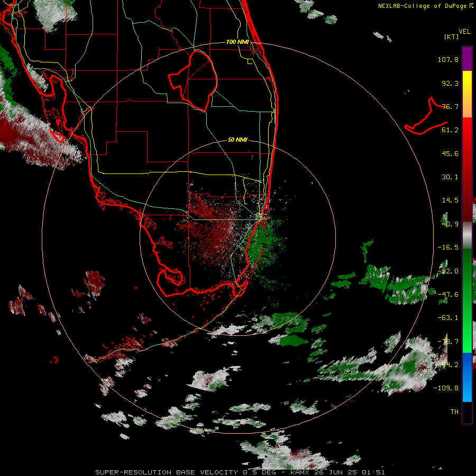Screen dimensions: 476x476
Task: Pick the gray near-zero segment of color bar
Action: click(x=467, y=235)
